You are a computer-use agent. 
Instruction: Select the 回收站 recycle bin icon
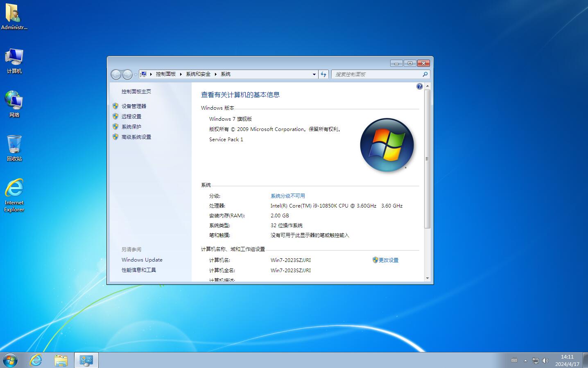tap(14, 148)
